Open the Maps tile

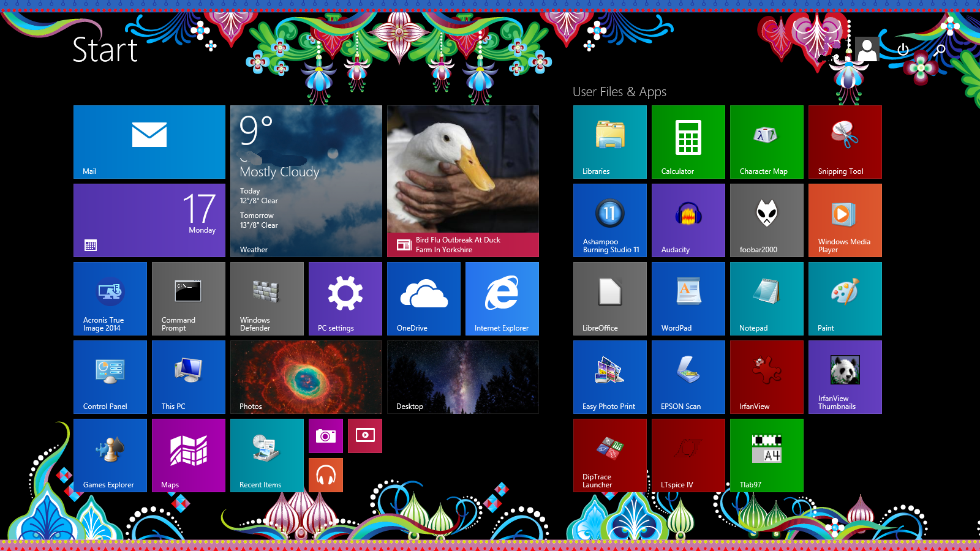[x=189, y=455]
